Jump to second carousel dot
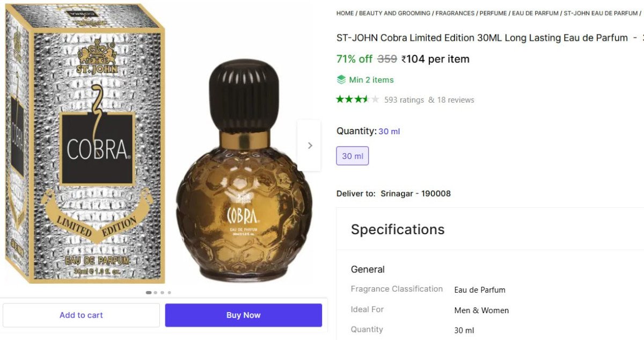Screen dimensions: 644x340 tap(156, 293)
